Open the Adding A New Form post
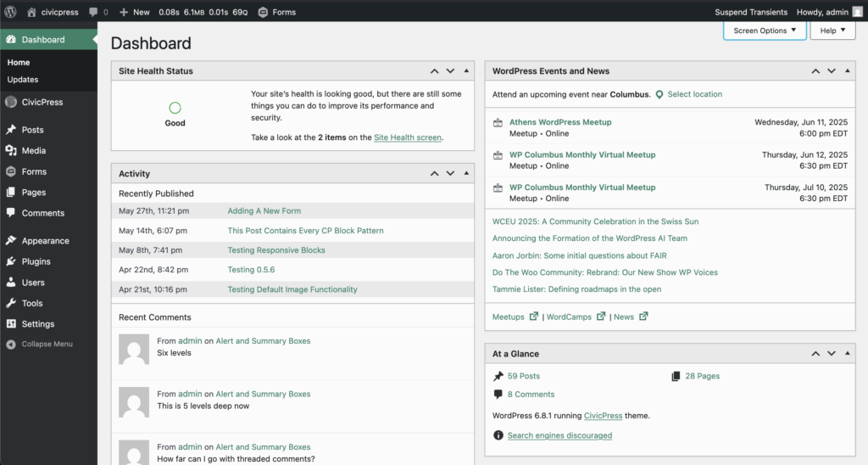The image size is (868, 465). click(264, 210)
